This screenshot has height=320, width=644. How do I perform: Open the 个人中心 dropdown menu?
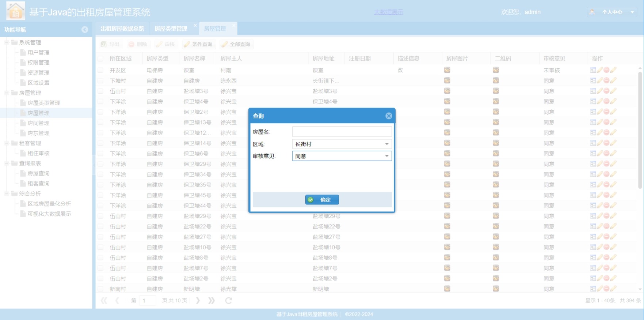pos(612,12)
